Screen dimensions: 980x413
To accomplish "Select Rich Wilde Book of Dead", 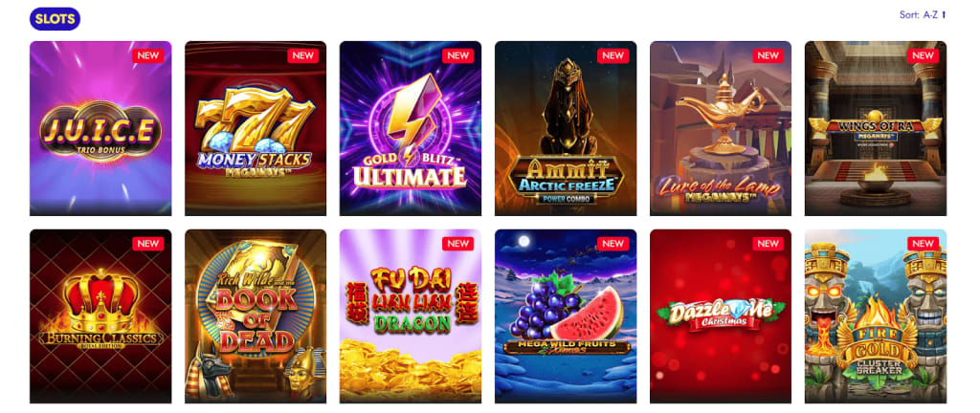I will (256, 316).
